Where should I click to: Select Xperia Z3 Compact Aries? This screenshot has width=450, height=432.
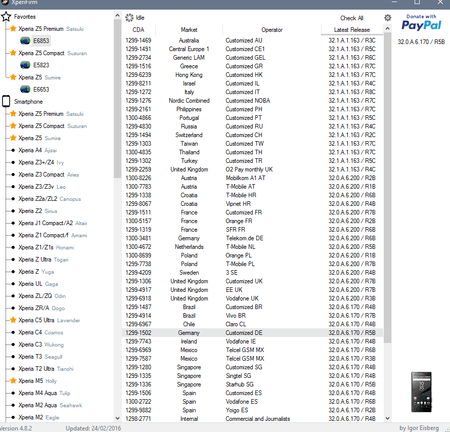(49, 175)
